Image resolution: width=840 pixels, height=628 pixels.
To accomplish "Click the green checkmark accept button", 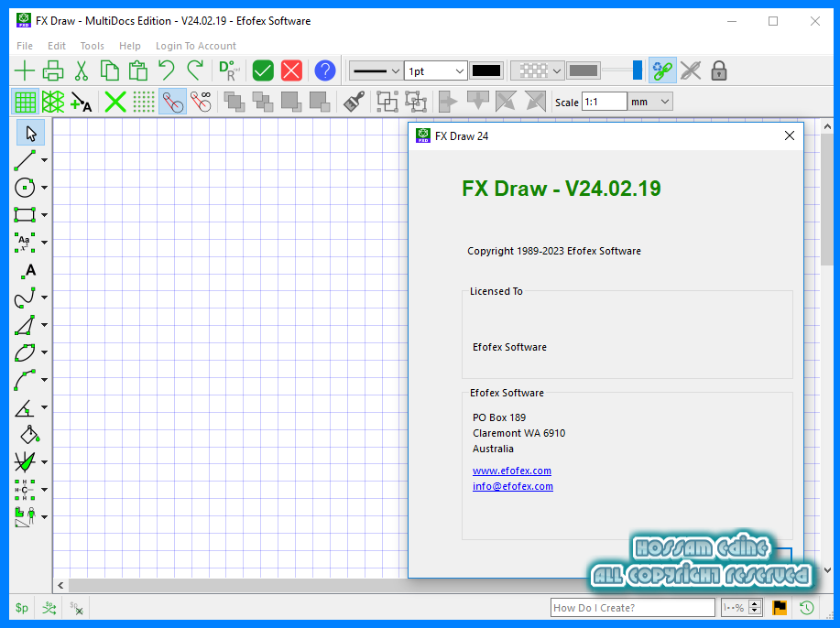I will click(263, 70).
